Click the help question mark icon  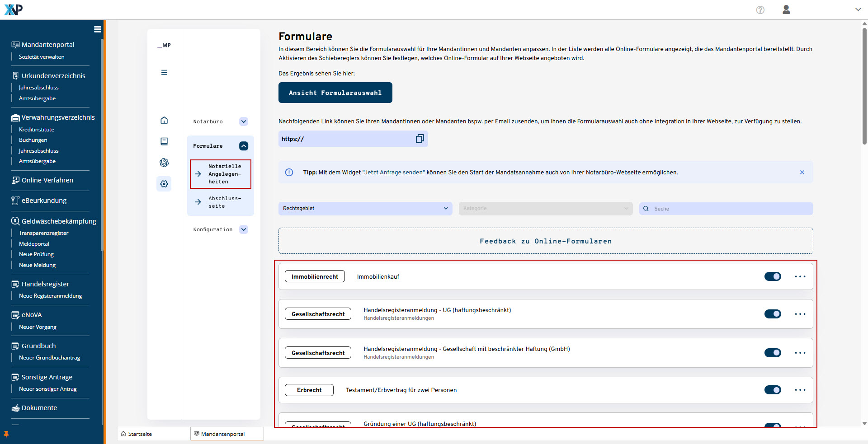[x=760, y=10]
